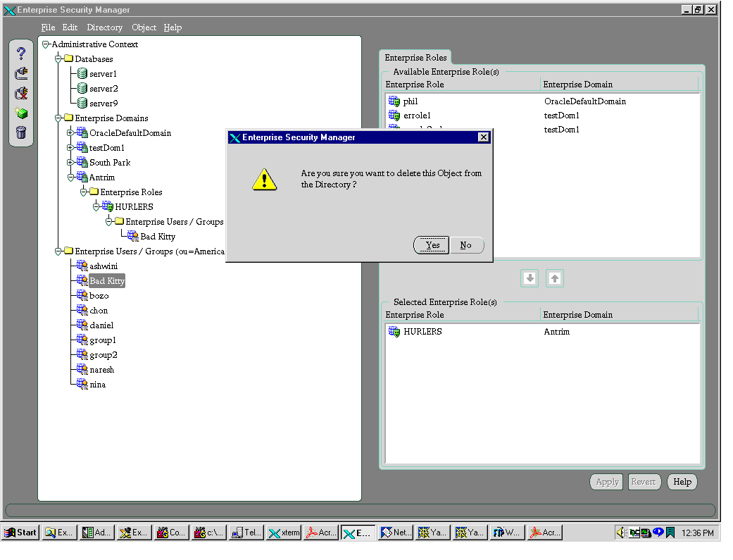The width and height of the screenshot is (733, 560).
Task: Open the Directory menu
Action: (x=104, y=27)
